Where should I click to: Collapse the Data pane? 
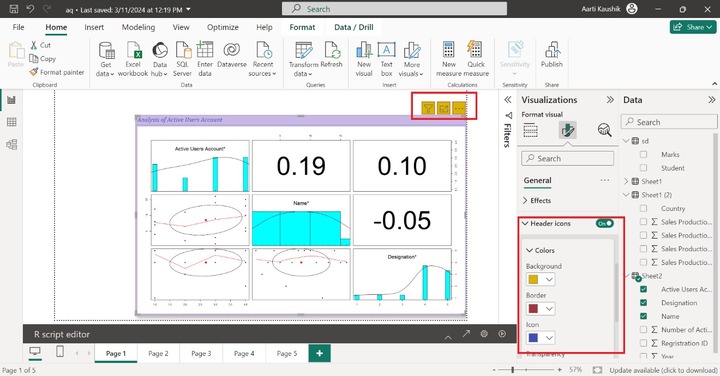tap(711, 100)
